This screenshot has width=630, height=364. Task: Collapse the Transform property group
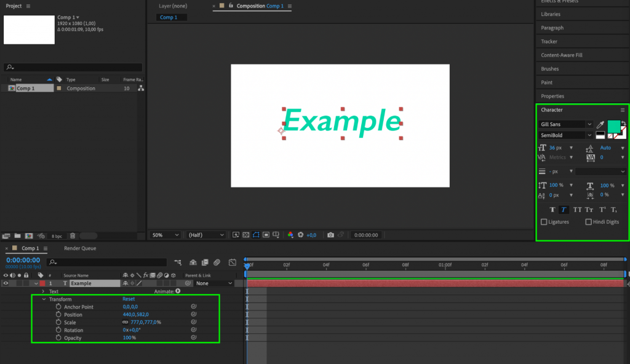44,299
